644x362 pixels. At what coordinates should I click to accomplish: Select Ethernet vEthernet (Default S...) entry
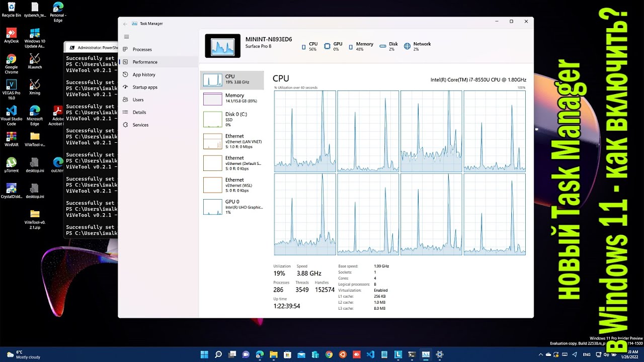[232, 163]
